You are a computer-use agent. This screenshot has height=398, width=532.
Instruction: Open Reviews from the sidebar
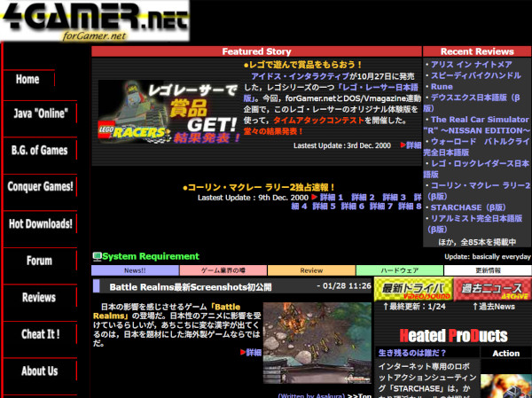(40, 297)
